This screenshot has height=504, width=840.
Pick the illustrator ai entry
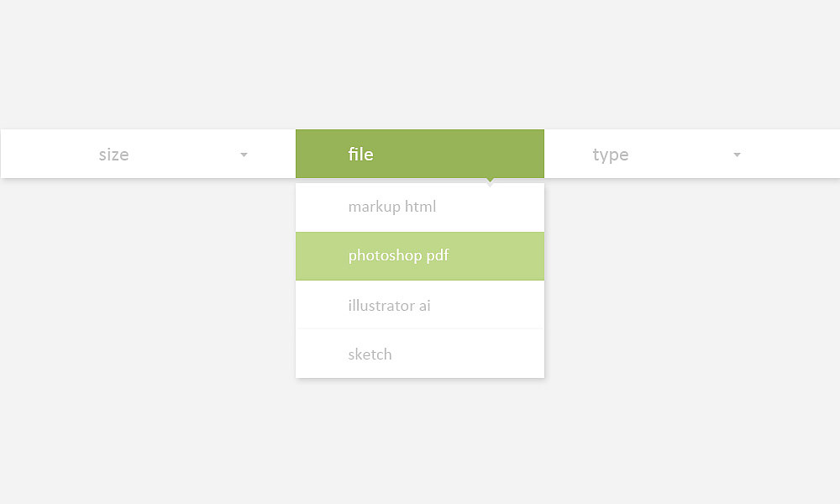(420, 305)
